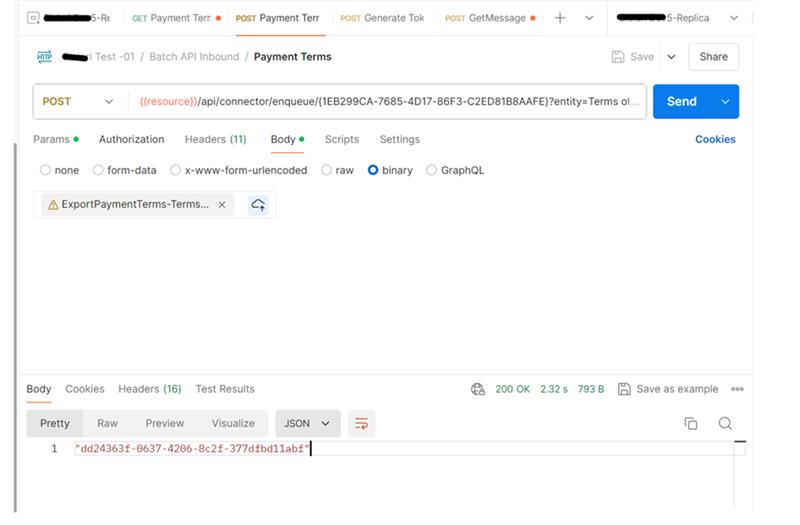Image resolution: width=800 pixels, height=525 pixels.
Task: Expand the JSON format dropdown
Action: click(x=308, y=424)
